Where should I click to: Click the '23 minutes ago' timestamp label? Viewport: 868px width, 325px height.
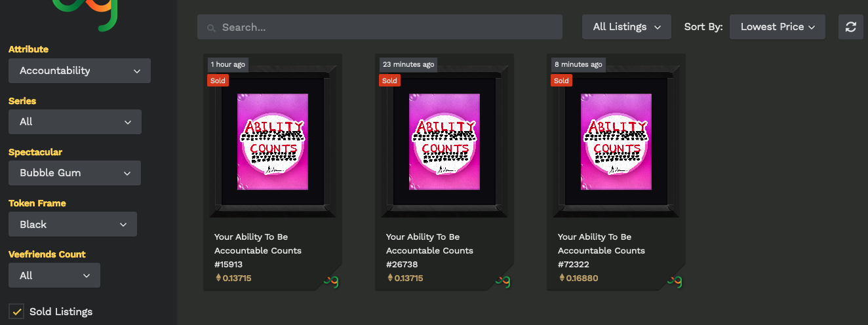click(x=408, y=64)
